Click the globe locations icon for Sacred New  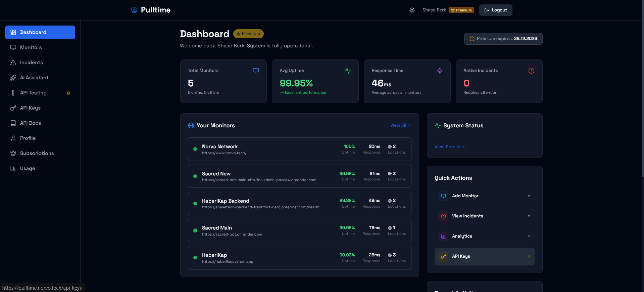[390, 174]
